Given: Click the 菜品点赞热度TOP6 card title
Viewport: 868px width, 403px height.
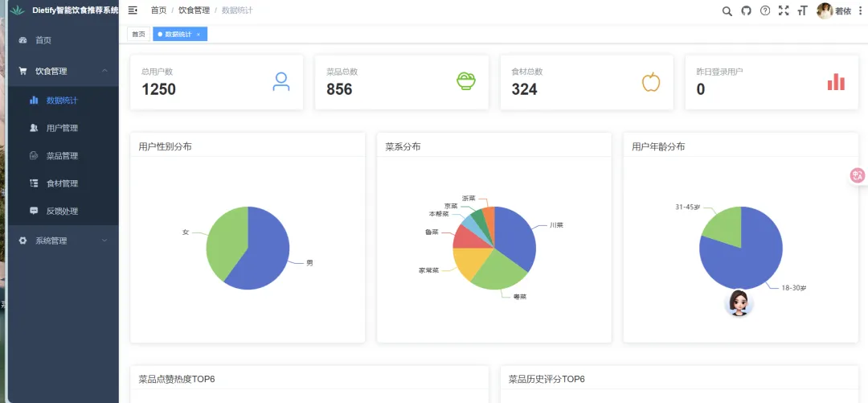Looking at the screenshot, I should [177, 379].
